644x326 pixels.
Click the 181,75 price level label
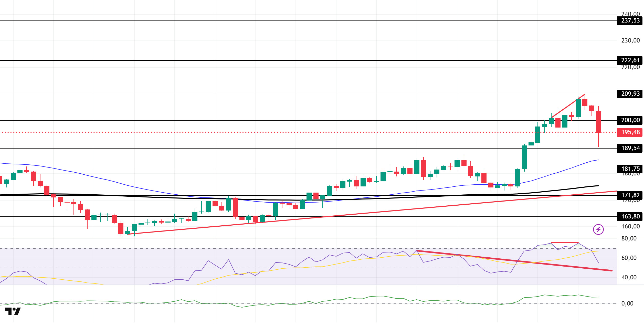[x=630, y=169]
